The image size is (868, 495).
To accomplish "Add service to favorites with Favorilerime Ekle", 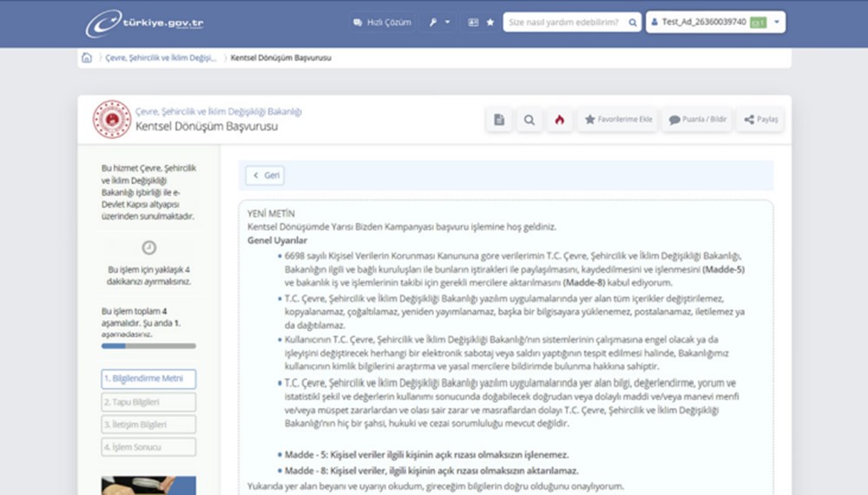I will click(x=618, y=120).
